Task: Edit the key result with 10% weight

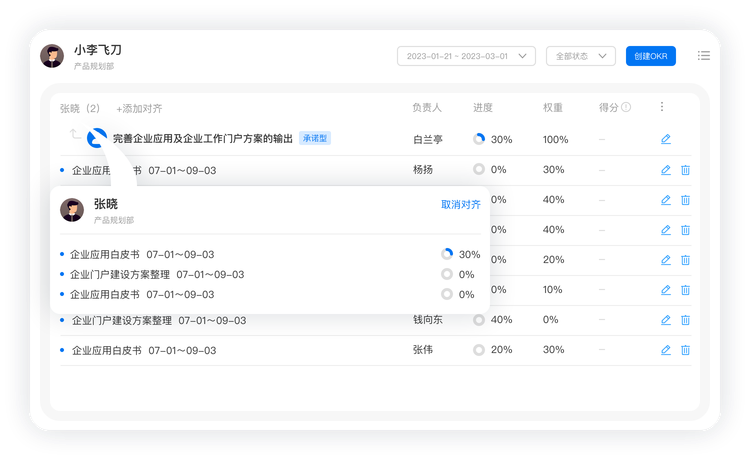Action: click(x=666, y=290)
